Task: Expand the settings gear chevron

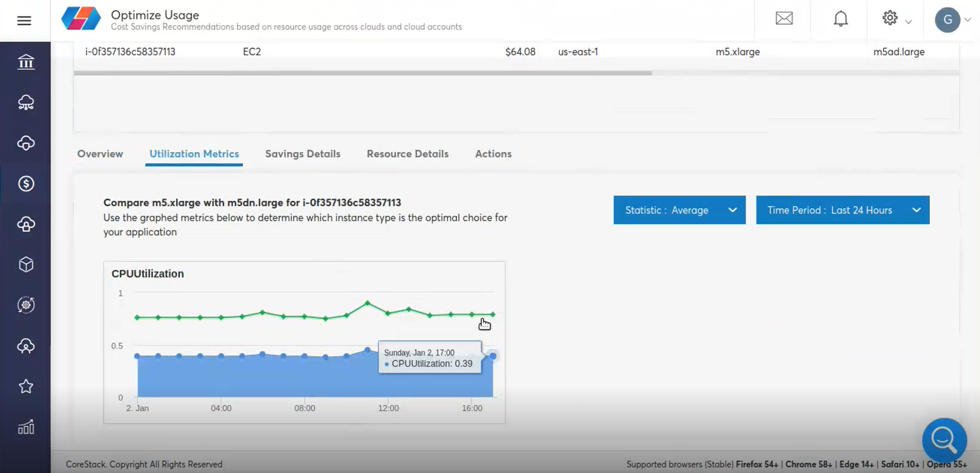Action: click(x=908, y=21)
